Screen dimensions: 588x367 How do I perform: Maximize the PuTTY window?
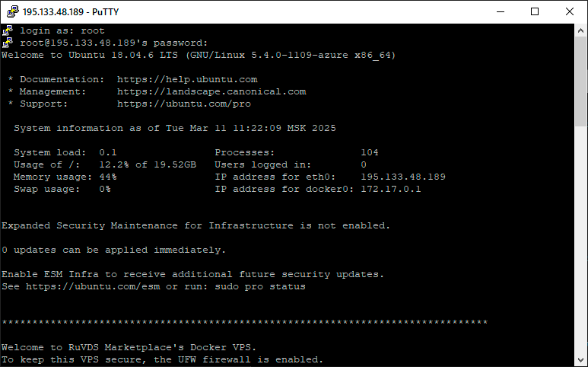(x=535, y=11)
